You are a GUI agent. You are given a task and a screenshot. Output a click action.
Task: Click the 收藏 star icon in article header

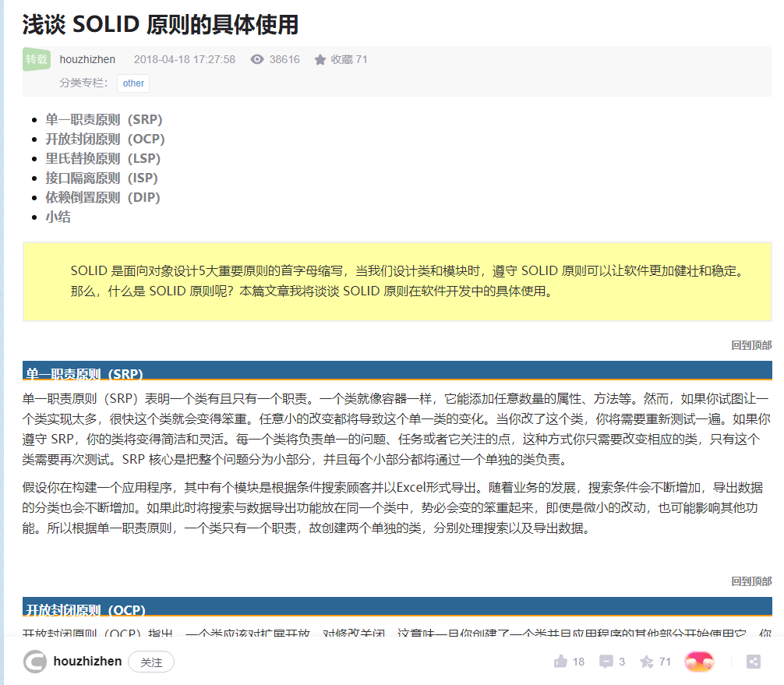pos(320,59)
